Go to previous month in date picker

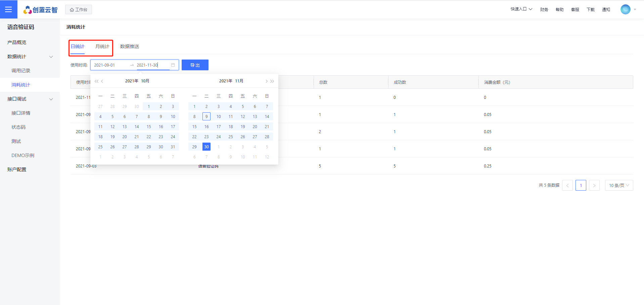pyautogui.click(x=102, y=81)
